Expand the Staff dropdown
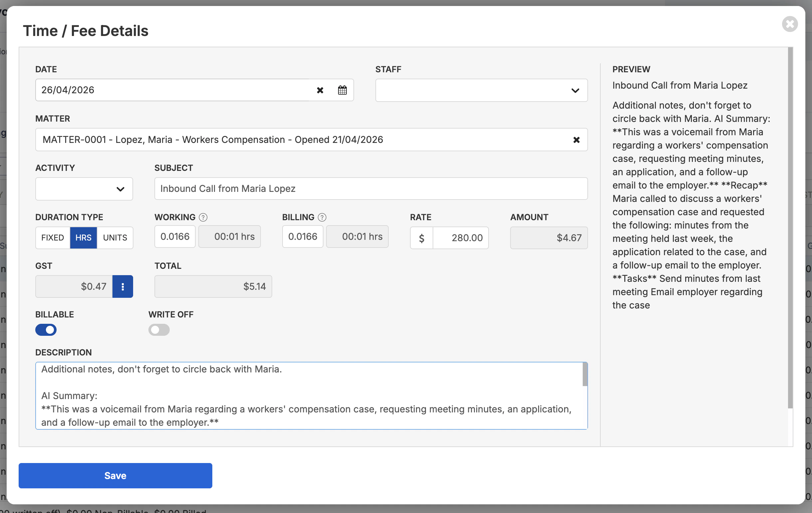 (481, 90)
